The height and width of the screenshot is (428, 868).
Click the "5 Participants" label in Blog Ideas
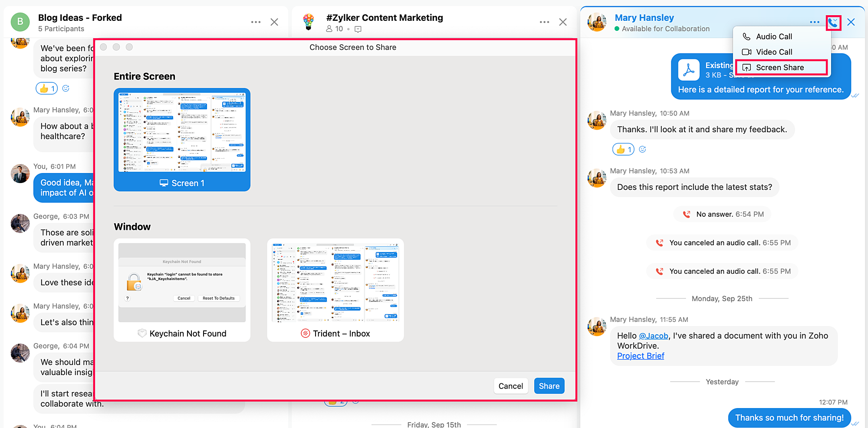pyautogui.click(x=61, y=29)
